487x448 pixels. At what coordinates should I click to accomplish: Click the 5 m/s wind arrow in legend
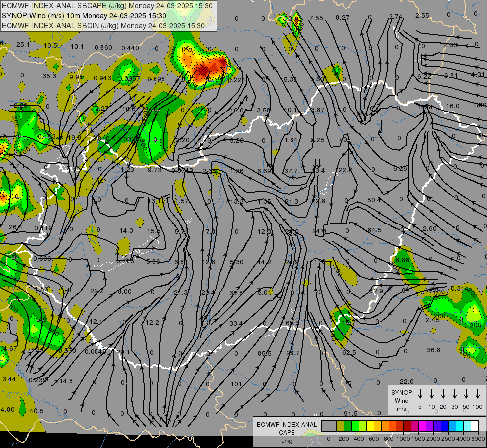420,394
